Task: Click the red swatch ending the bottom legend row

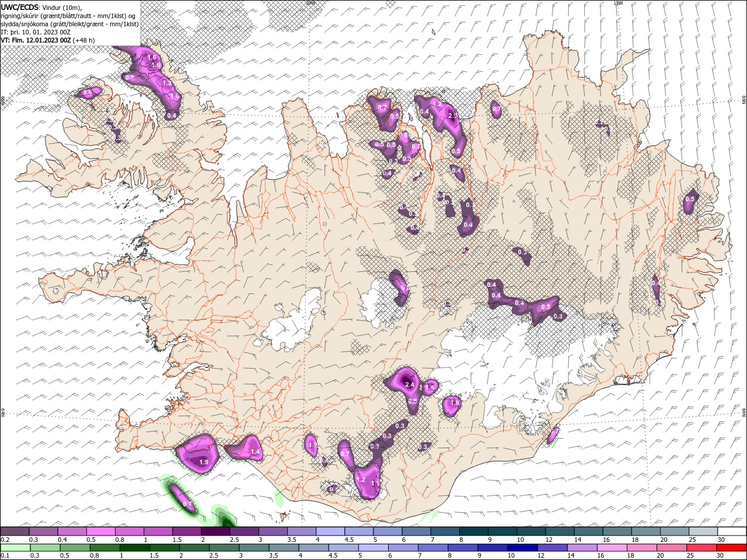Action: tap(731, 548)
